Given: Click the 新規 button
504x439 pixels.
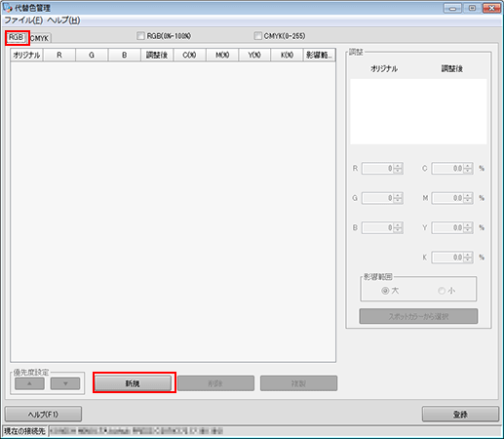Looking at the screenshot, I should click(133, 383).
